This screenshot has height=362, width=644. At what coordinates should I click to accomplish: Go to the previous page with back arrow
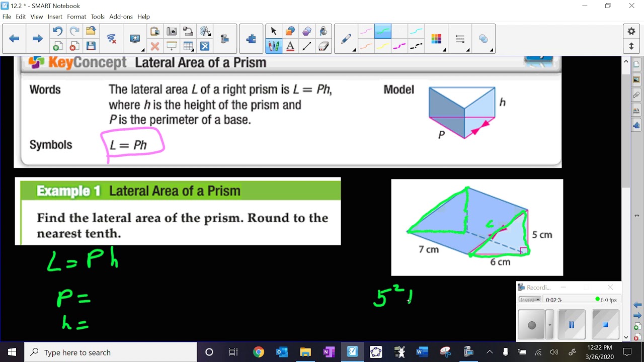tap(14, 39)
